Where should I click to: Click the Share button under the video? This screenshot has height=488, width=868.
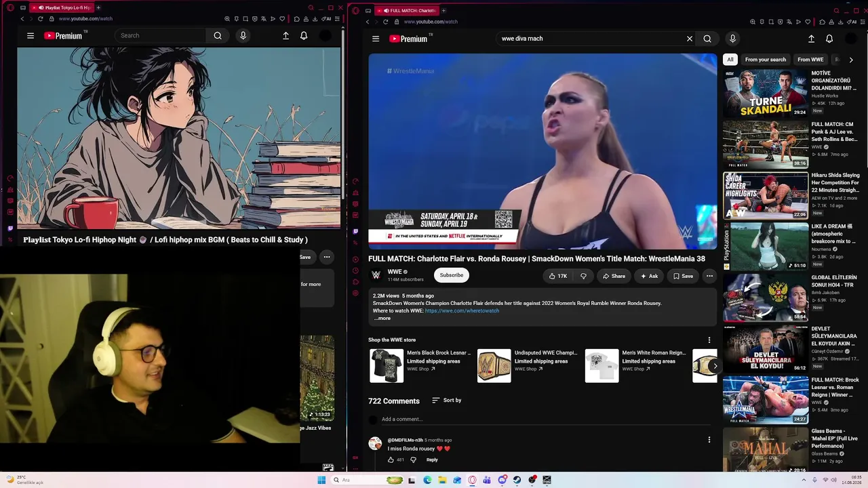614,276
